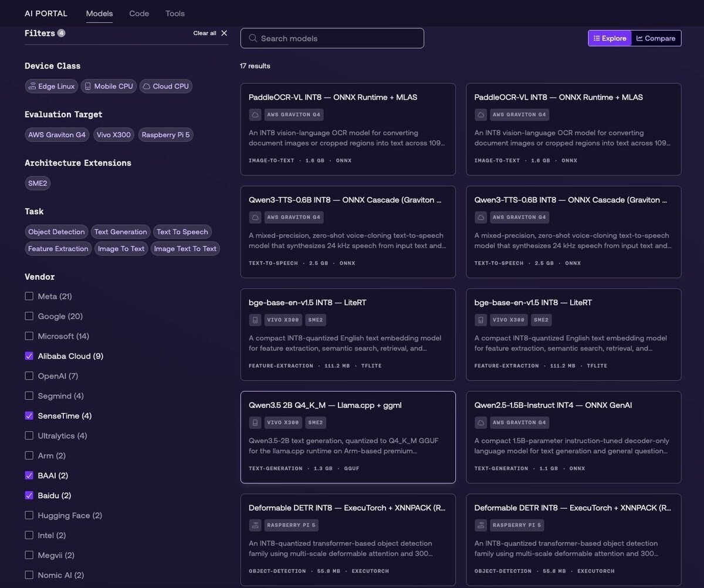The width and height of the screenshot is (704, 588).
Task: Click the Task section heading
Action: (x=34, y=211)
